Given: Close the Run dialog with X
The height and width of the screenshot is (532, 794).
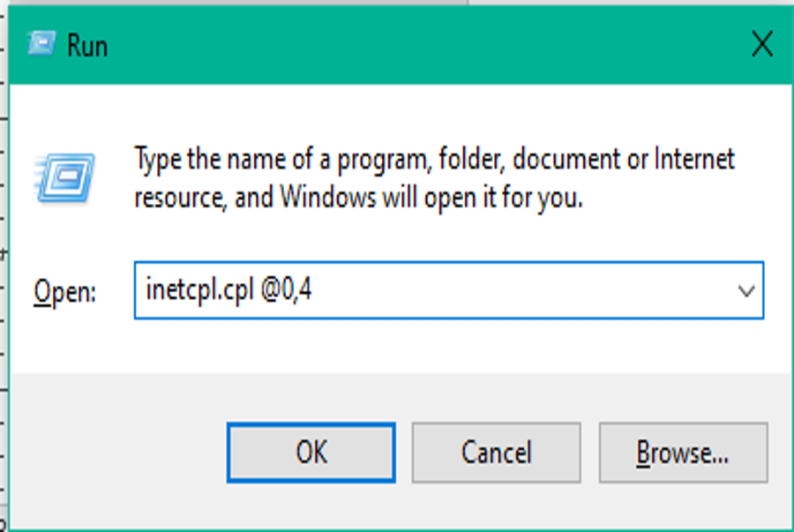Looking at the screenshot, I should pos(761,44).
